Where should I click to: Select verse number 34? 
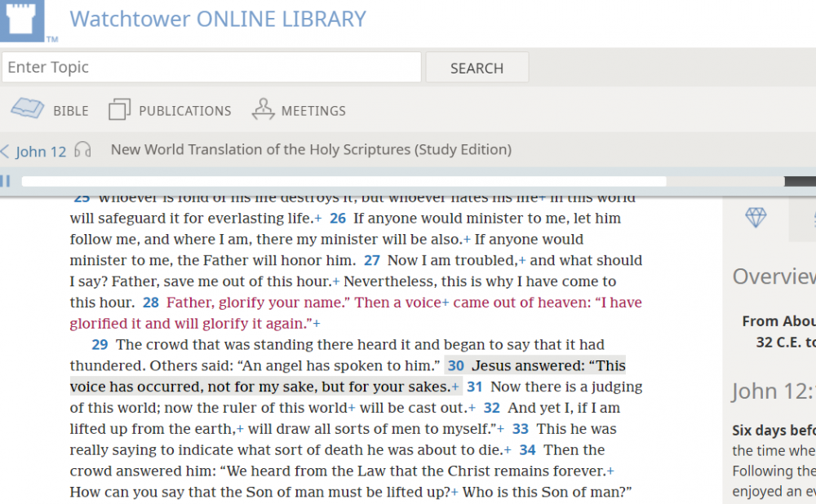(527, 450)
